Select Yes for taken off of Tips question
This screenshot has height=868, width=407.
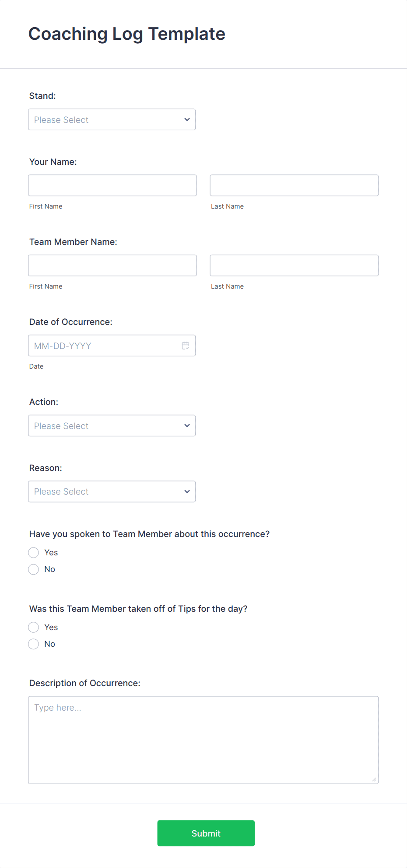pos(33,627)
